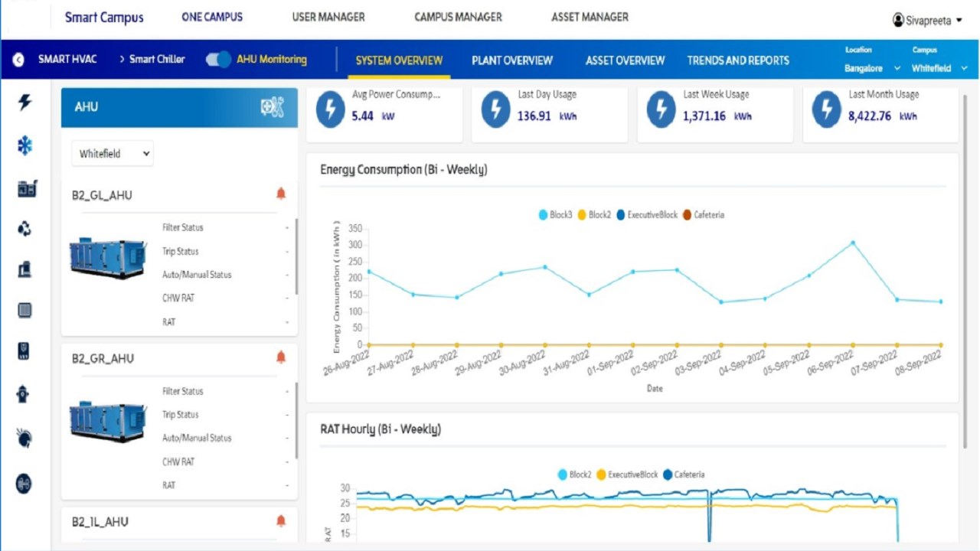Open the Whitefield dropdown in AHU panel
980x551 pixels.
113,153
